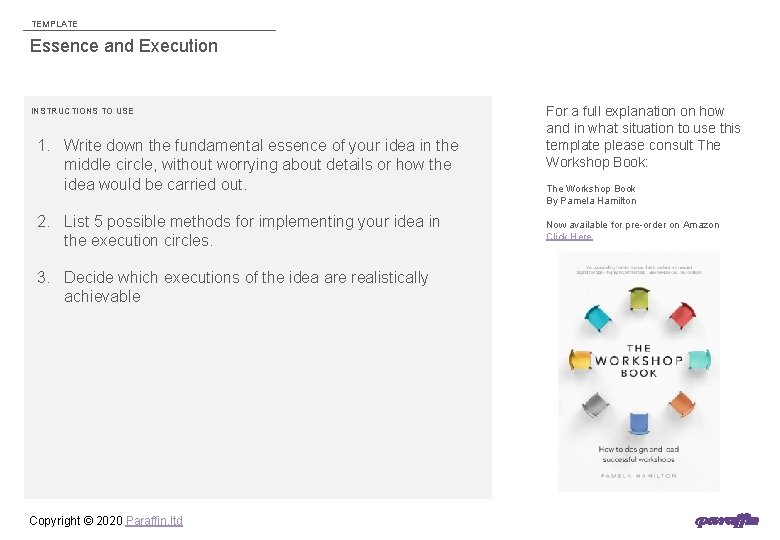
Task: Click instruction step 3 about realistic executions
Action: click(245, 287)
